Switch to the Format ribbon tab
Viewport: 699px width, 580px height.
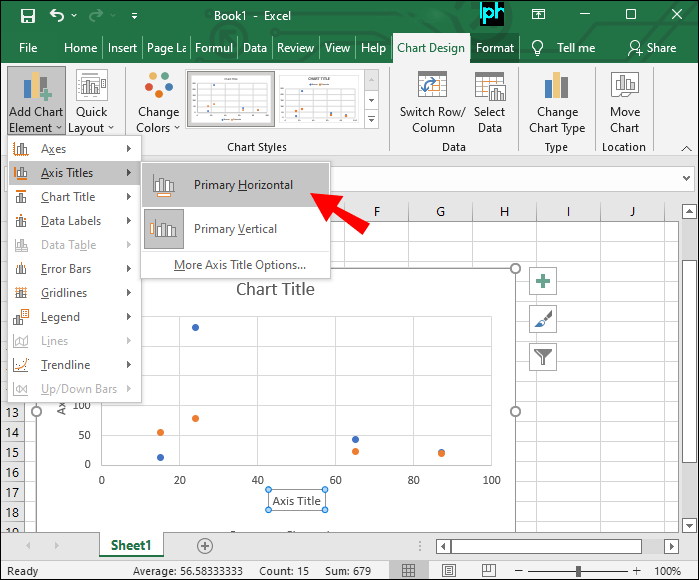[x=495, y=47]
